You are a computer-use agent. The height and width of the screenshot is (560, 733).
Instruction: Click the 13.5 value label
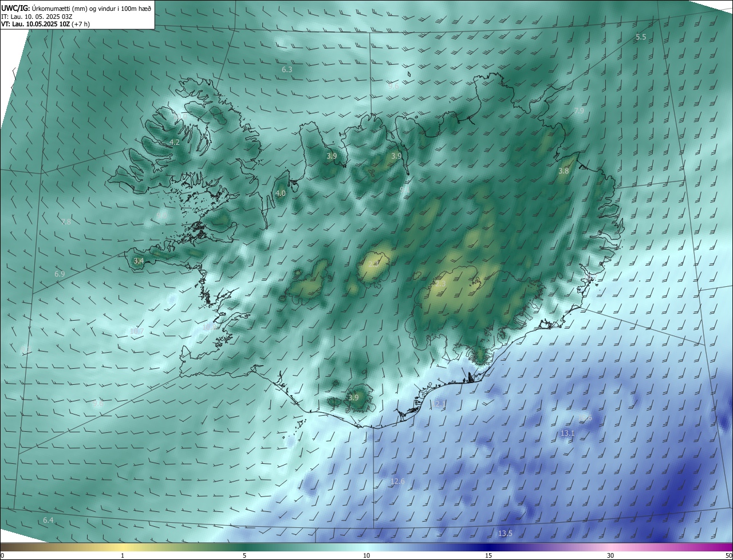point(505,534)
